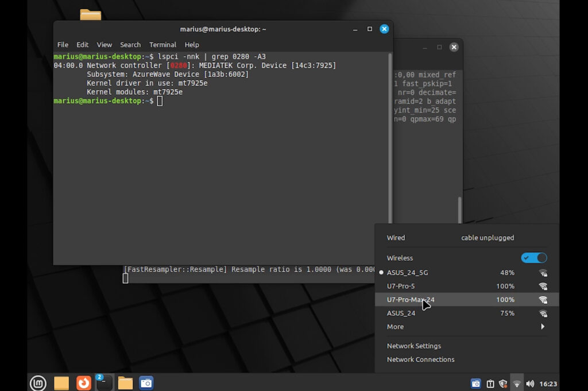Click the volume icon in system tray
The width and height of the screenshot is (588, 391).
530,384
